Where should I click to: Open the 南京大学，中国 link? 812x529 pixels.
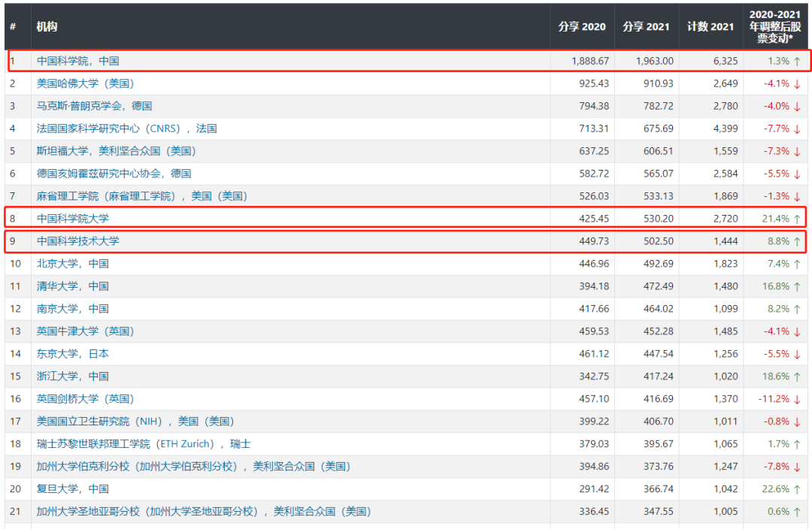72,309
